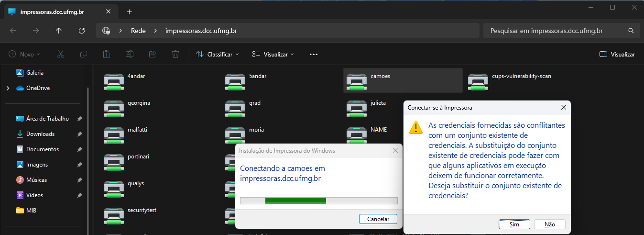Click the Refresh icon in navigation bar
The width and height of the screenshot is (644, 235).
[82, 31]
